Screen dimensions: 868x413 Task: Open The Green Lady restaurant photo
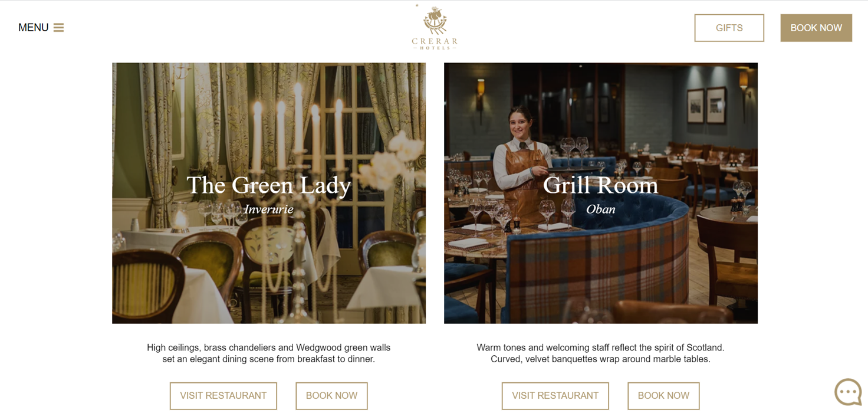tap(269, 193)
